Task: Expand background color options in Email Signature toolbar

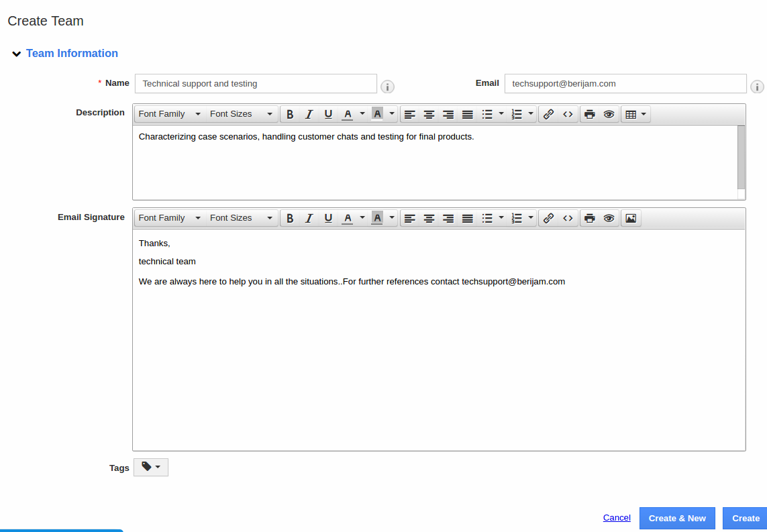Action: point(392,218)
